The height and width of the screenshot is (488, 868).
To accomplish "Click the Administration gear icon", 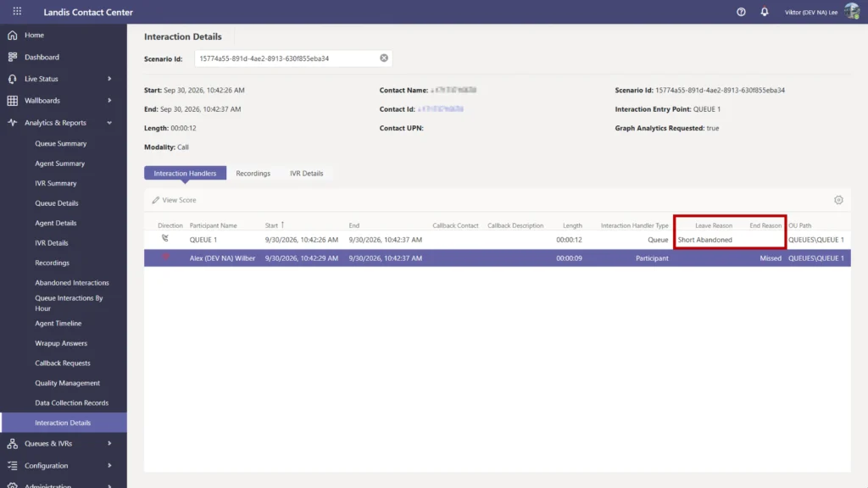I will click(12, 485).
